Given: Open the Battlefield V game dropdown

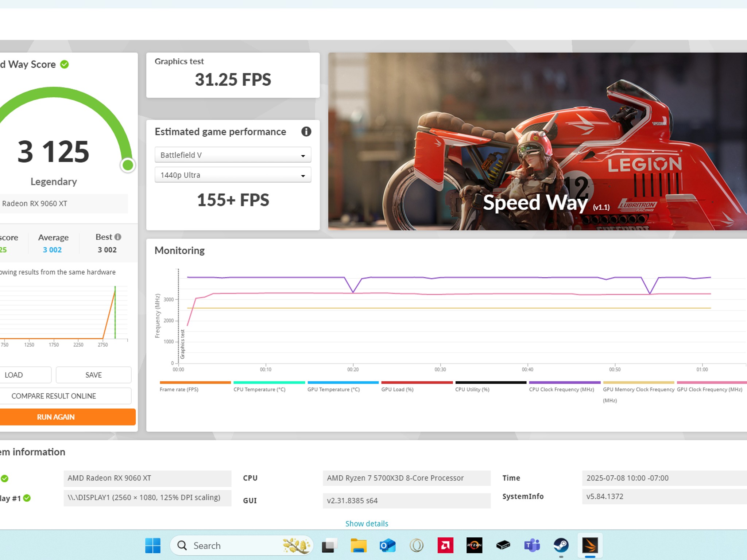Looking at the screenshot, I should click(x=233, y=155).
